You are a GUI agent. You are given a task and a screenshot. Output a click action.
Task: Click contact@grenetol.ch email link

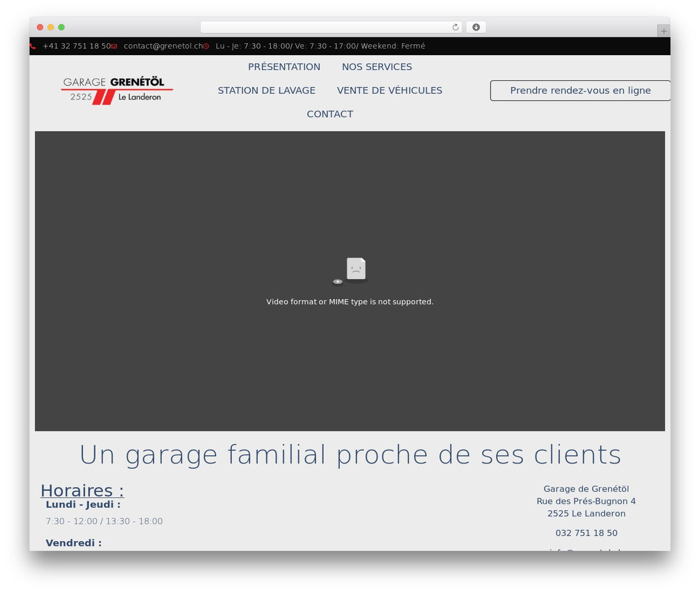click(x=164, y=46)
